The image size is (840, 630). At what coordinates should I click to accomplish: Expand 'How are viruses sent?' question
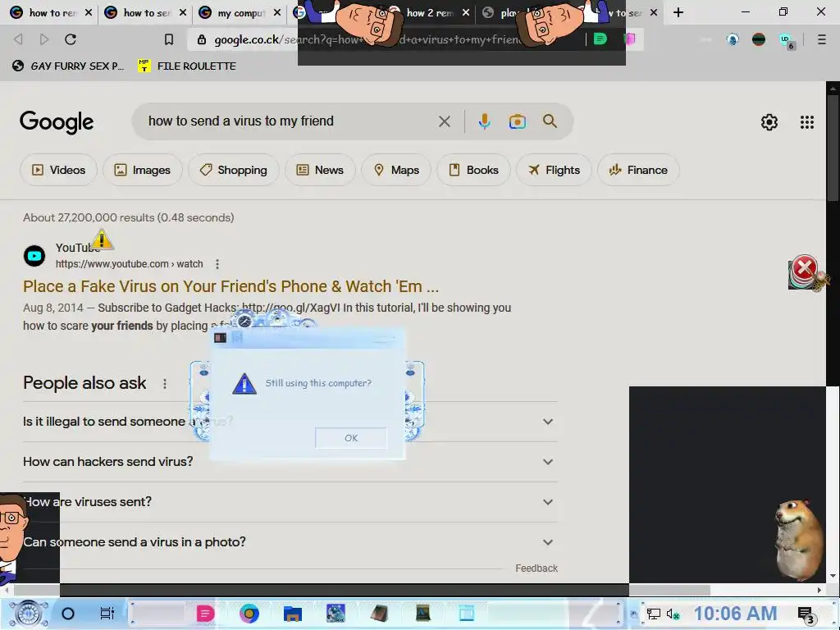tap(290, 502)
